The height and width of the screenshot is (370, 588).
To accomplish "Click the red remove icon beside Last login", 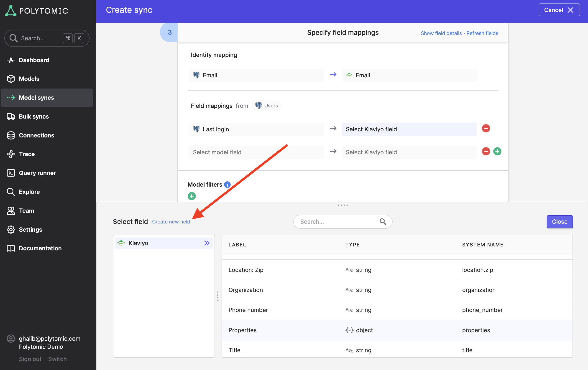I will point(486,128).
